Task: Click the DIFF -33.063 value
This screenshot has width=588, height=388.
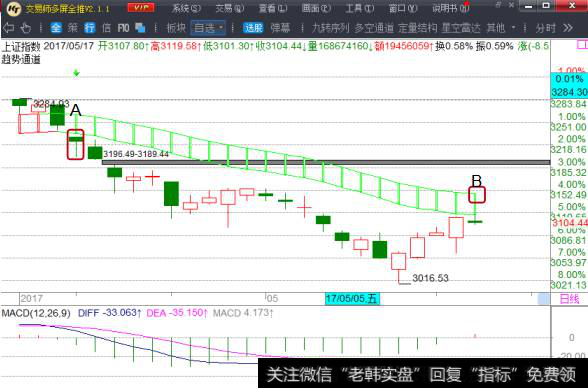Action: 110,313
